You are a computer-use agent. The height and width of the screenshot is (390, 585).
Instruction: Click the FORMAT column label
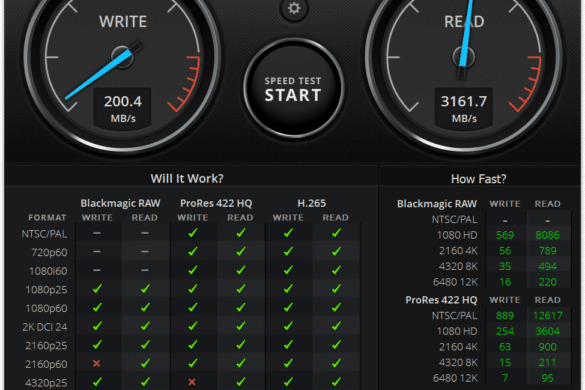click(47, 218)
